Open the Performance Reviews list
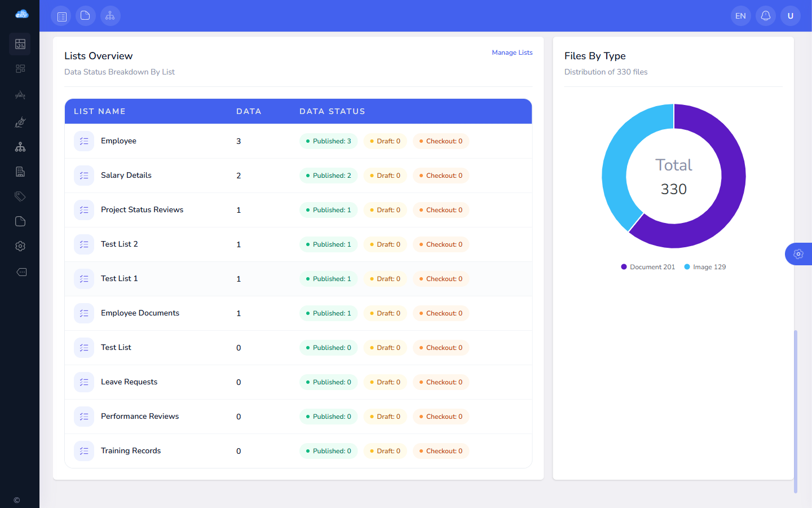The image size is (812, 508). click(140, 416)
